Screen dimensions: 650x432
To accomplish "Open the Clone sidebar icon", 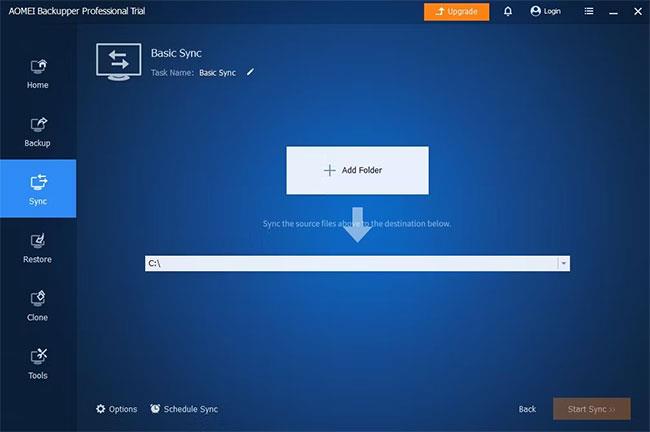I will tap(38, 299).
